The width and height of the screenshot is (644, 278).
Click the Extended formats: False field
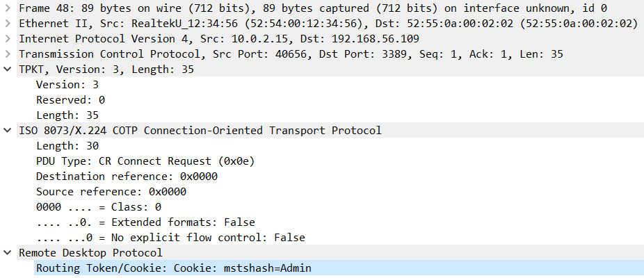(x=145, y=222)
